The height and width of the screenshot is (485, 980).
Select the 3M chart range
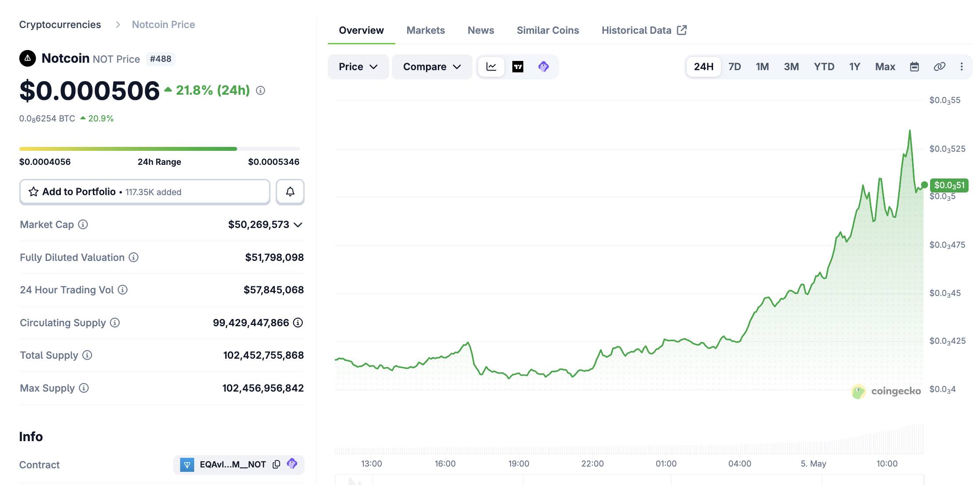(x=791, y=67)
